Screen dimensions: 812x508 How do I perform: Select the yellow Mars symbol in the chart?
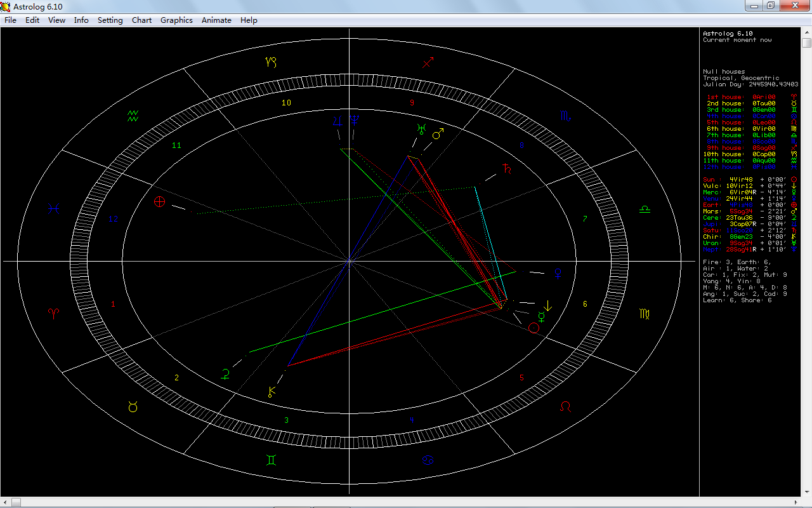438,134
